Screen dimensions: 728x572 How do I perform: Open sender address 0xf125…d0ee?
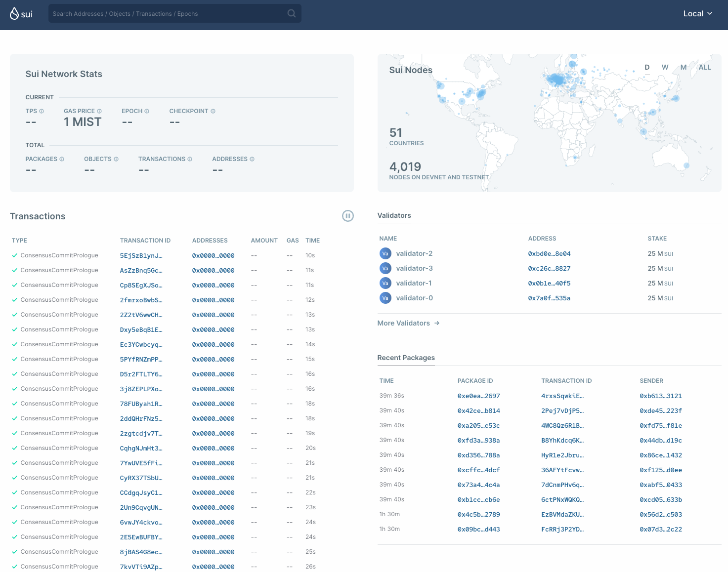[x=661, y=470]
